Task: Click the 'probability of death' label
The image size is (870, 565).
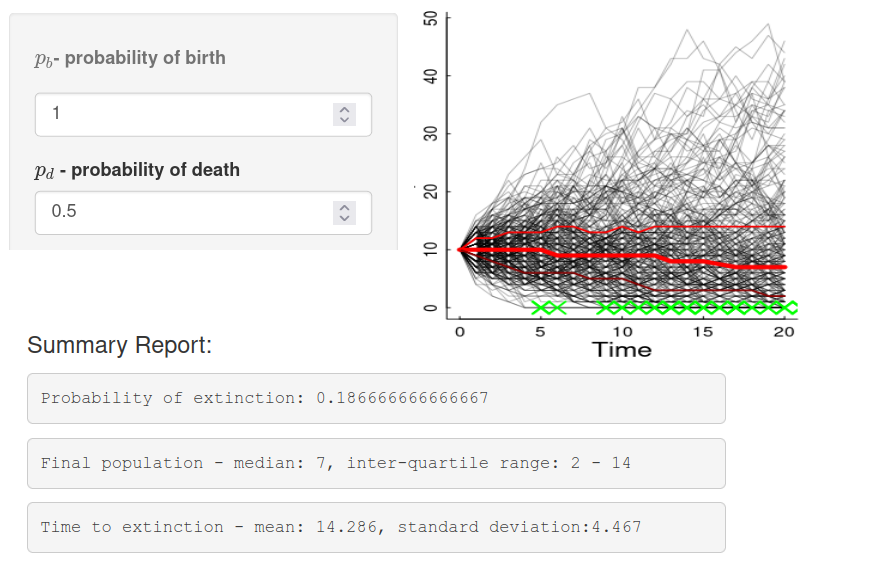Action: [x=137, y=170]
